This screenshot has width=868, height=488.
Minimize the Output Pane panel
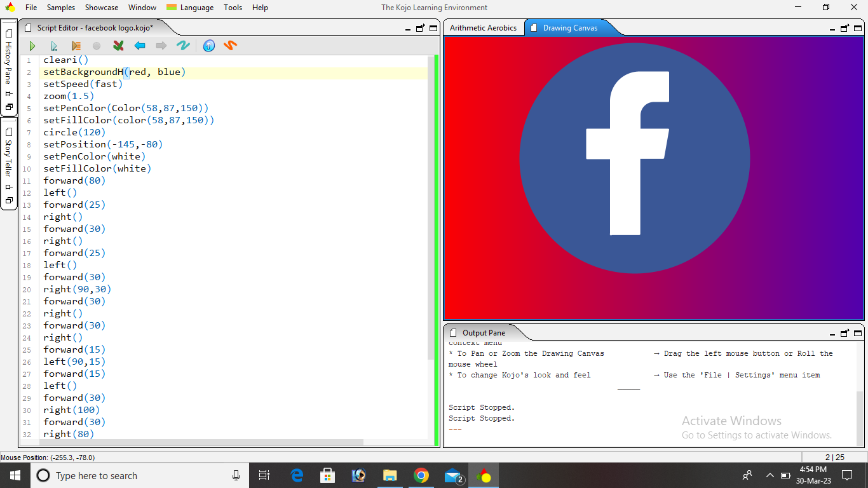pos(832,334)
